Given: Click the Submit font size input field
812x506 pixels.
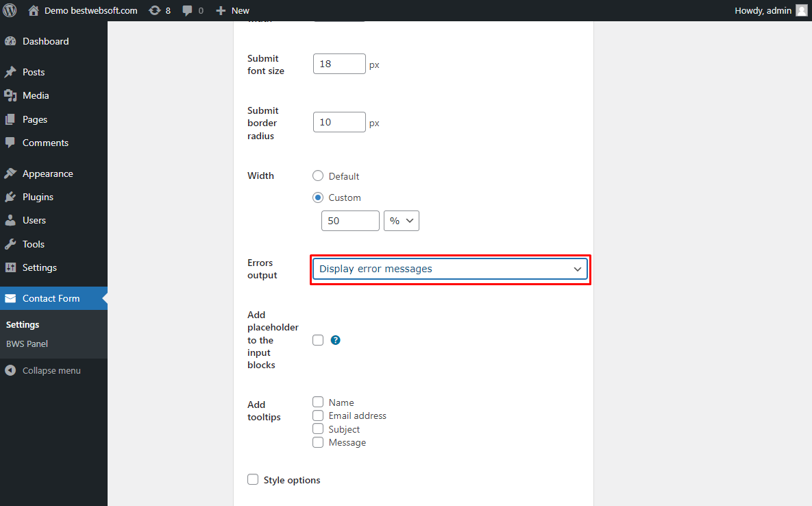Looking at the screenshot, I should click(339, 64).
